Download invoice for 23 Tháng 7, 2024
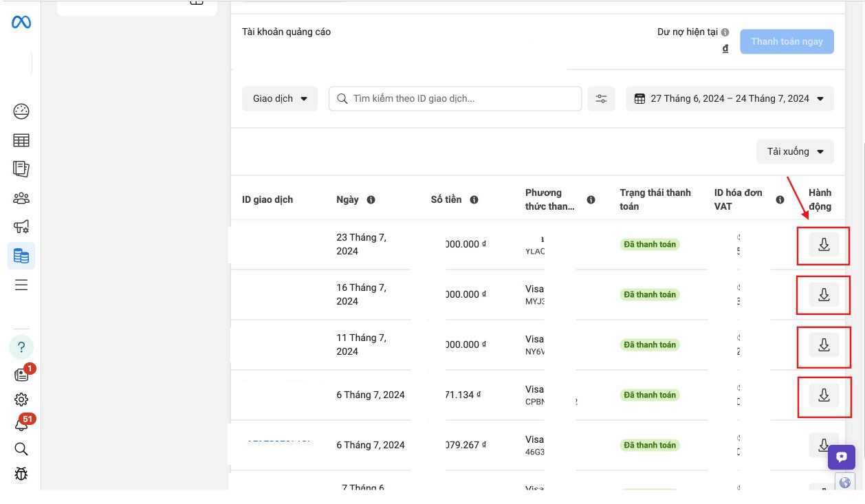The height and width of the screenshot is (504, 865). tap(824, 244)
